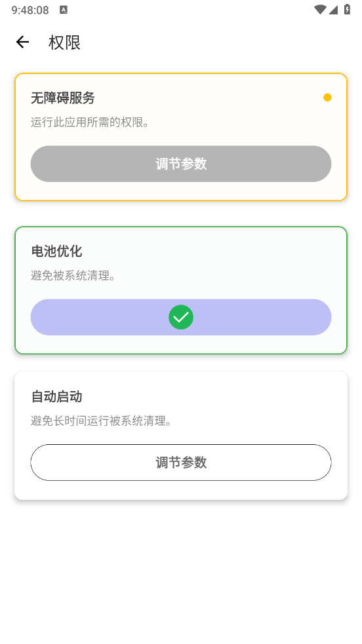Viewport: 362px width, 644px height.
Task: Click the yellow status dot on 无障碍服务
Action: coord(327,98)
